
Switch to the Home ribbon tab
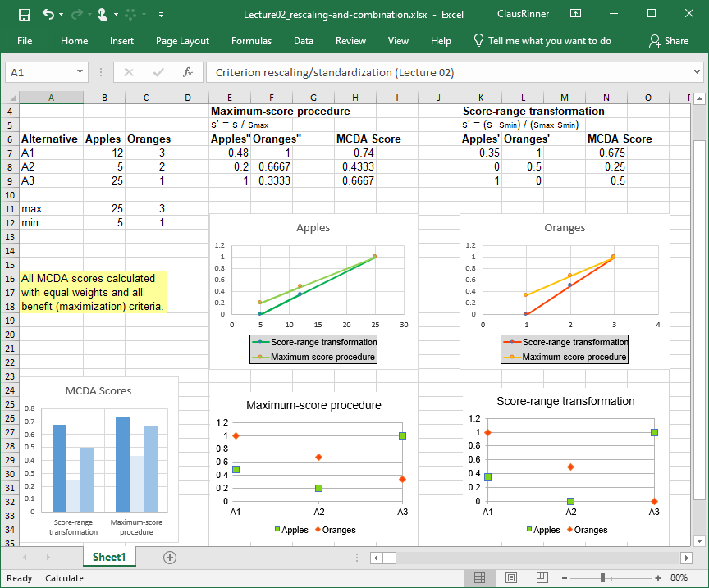pyautogui.click(x=74, y=41)
